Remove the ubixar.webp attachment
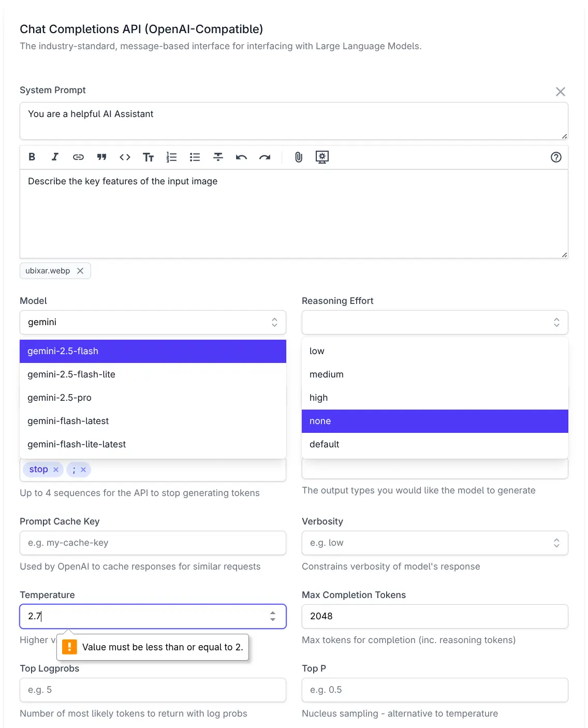 click(x=80, y=271)
